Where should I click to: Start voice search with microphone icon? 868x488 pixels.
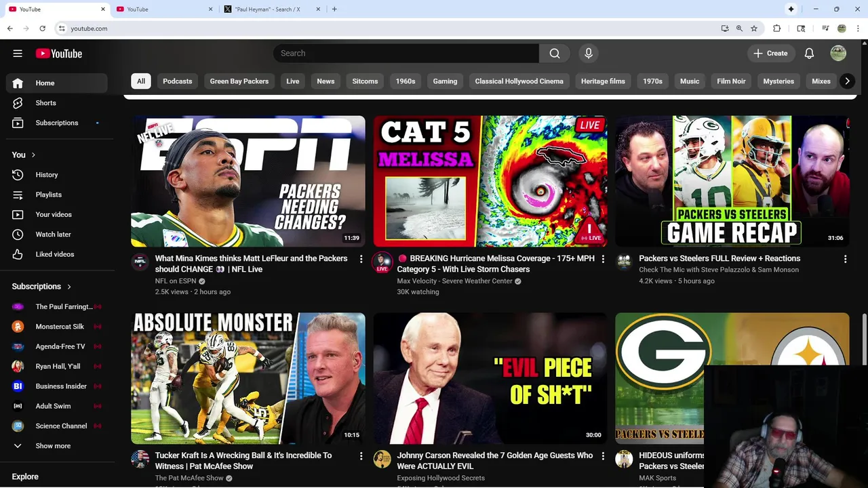pos(589,54)
